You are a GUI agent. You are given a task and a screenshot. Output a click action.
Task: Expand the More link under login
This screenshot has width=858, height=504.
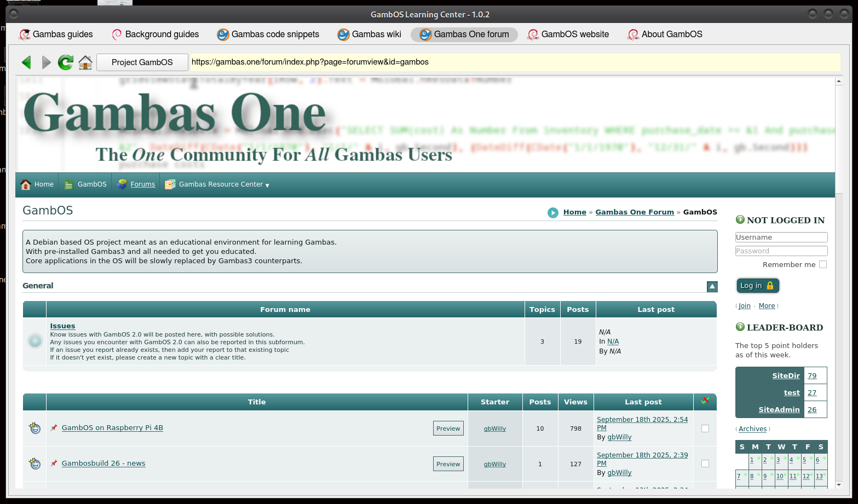click(767, 306)
